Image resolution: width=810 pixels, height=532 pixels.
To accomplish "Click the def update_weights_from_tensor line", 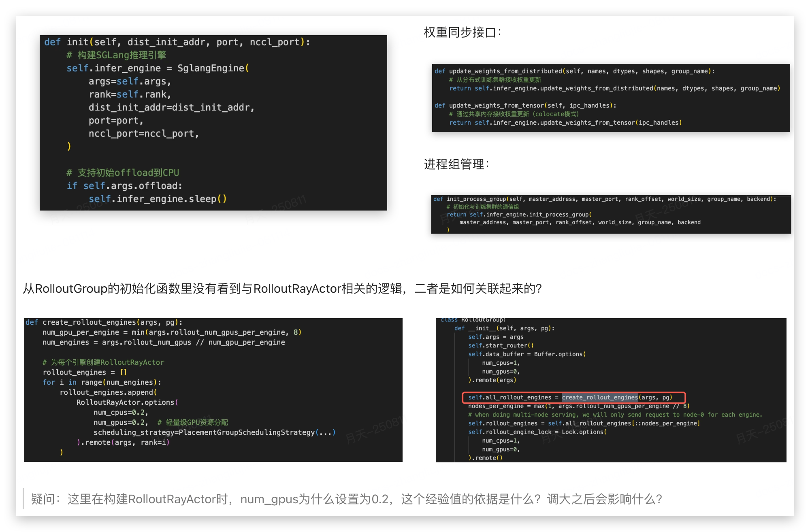I will pyautogui.click(x=525, y=106).
